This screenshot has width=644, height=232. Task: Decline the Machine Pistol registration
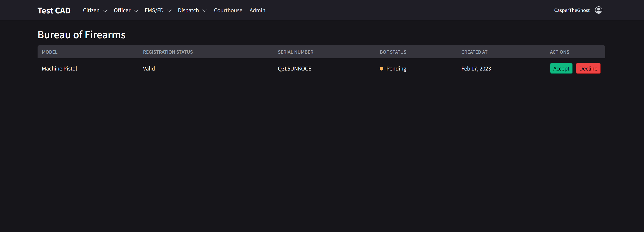(588, 69)
